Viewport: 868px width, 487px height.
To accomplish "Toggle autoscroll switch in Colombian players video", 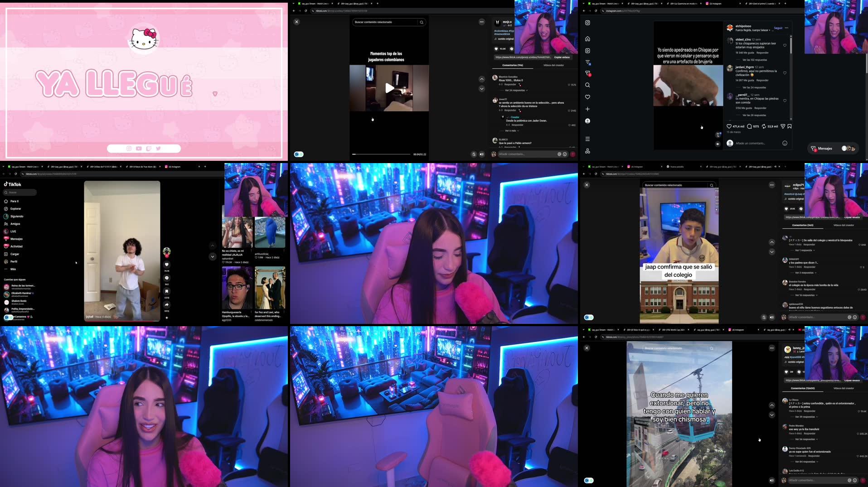I will [x=299, y=154].
